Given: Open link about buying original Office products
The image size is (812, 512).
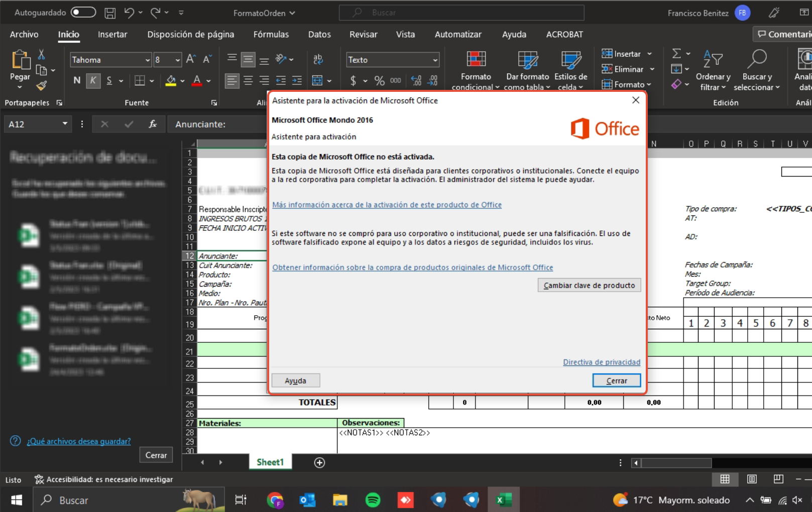Looking at the screenshot, I should pyautogui.click(x=412, y=268).
